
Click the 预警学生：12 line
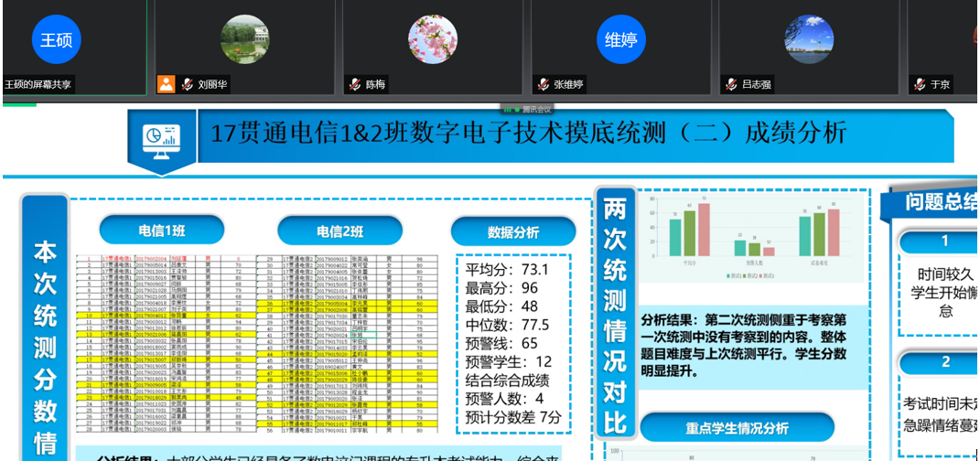pyautogui.click(x=510, y=361)
